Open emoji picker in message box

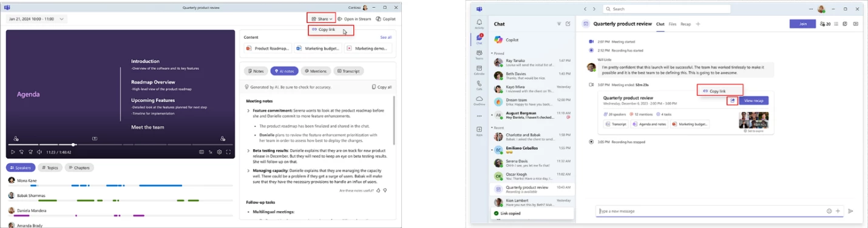pos(829,211)
